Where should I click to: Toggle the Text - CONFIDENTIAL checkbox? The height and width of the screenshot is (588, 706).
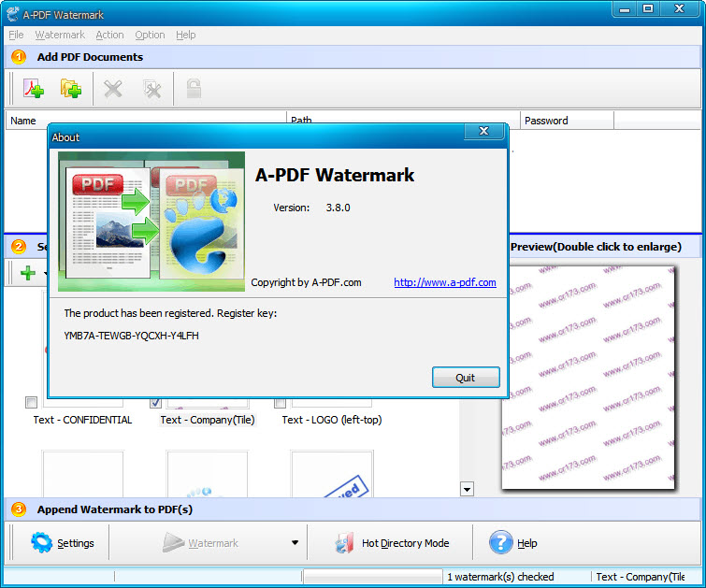tap(31, 402)
